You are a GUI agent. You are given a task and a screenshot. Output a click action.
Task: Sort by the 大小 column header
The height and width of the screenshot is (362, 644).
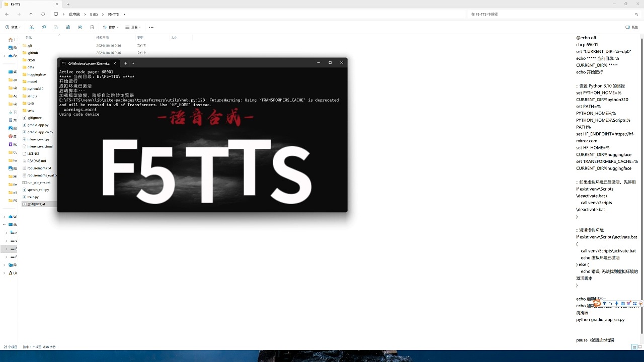174,38
